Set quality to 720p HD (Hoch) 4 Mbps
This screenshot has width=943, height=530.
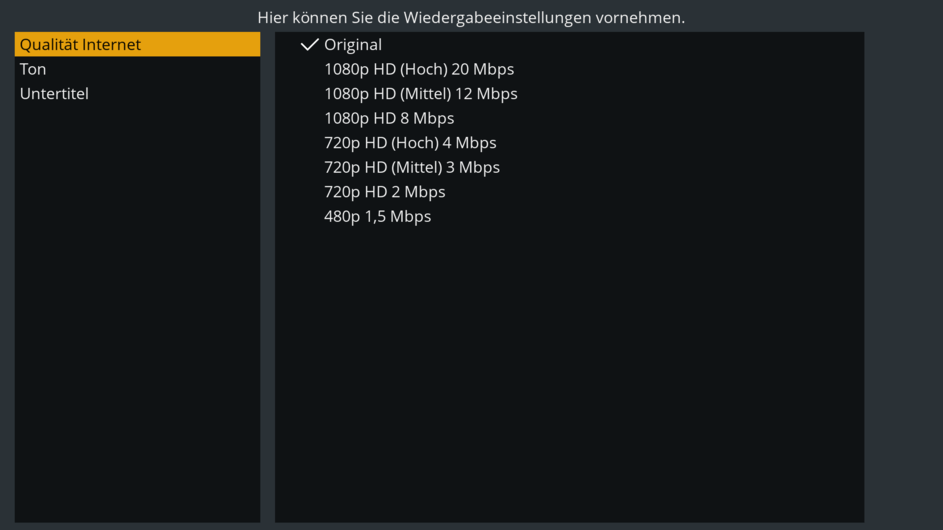pos(410,143)
